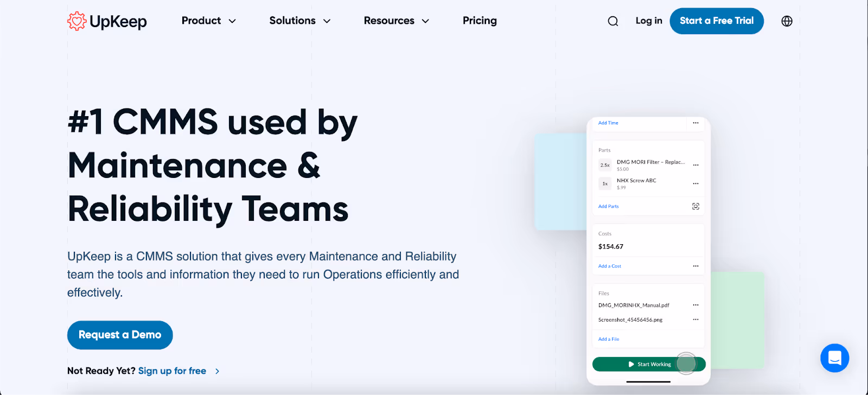Click the scan icon beside Add Parts
The width and height of the screenshot is (868, 395).
click(695, 206)
